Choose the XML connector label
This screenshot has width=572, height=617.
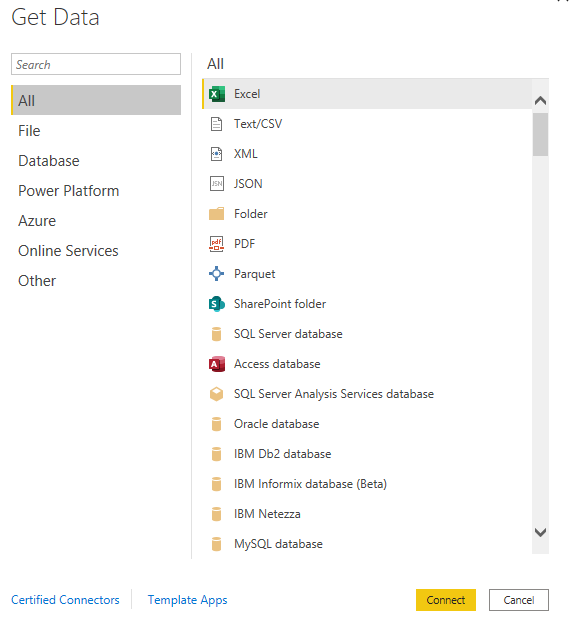coord(246,154)
